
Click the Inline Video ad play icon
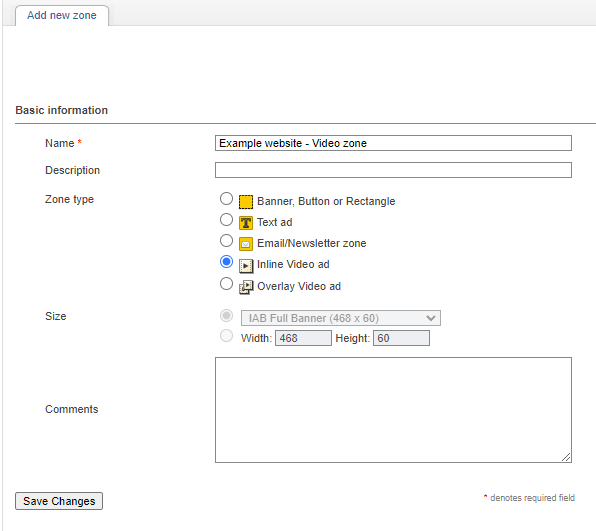click(246, 266)
